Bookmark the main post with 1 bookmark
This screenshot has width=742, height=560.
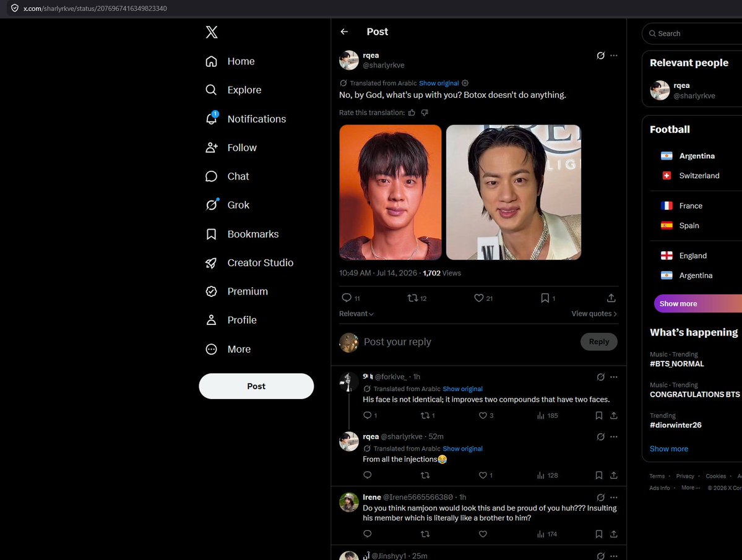(x=548, y=298)
